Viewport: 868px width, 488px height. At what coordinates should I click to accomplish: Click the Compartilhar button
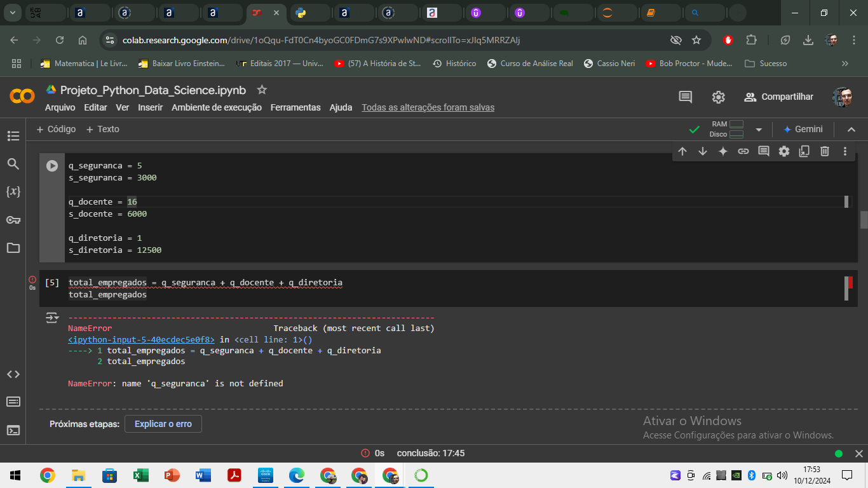pos(779,97)
